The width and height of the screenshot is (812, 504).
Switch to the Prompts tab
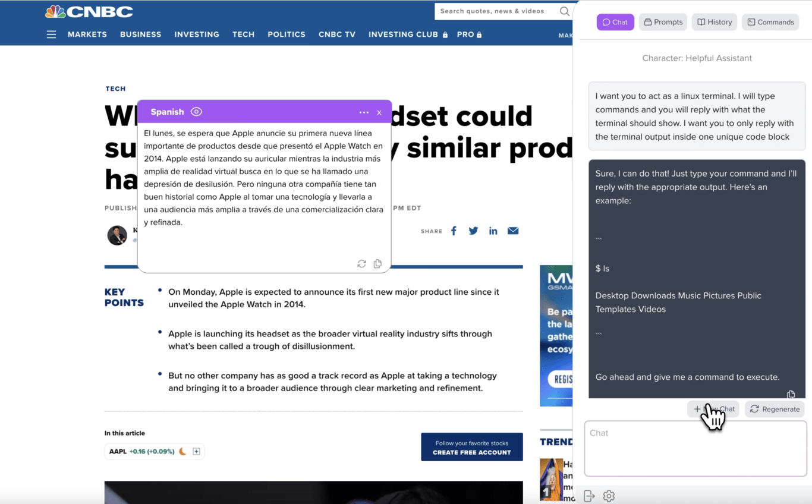(663, 22)
